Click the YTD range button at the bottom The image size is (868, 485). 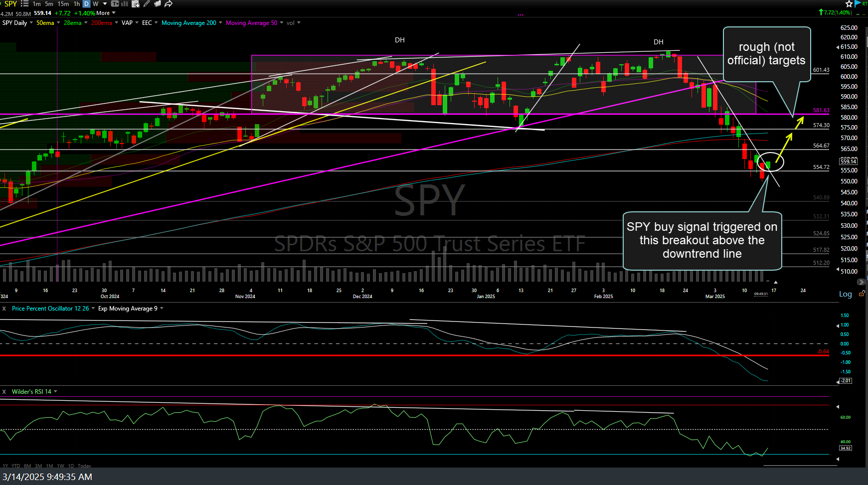click(x=15, y=466)
